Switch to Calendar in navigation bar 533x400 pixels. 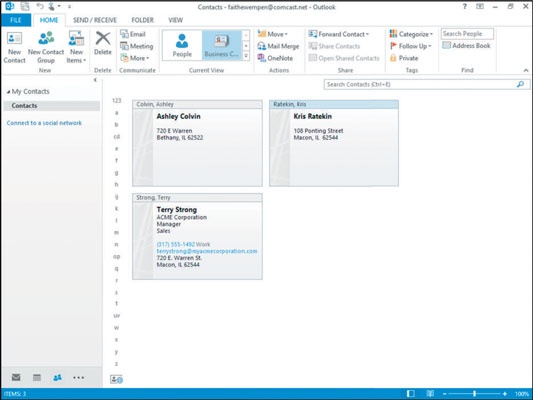pyautogui.click(x=37, y=377)
